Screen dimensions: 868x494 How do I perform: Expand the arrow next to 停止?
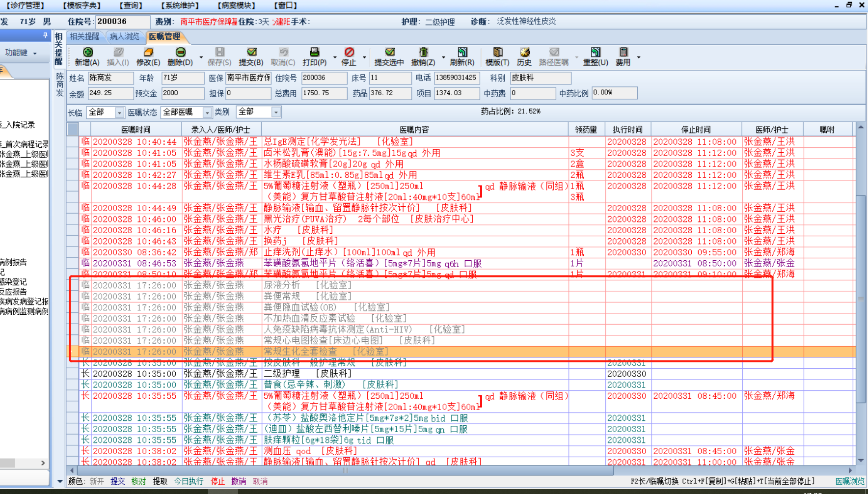(364, 57)
